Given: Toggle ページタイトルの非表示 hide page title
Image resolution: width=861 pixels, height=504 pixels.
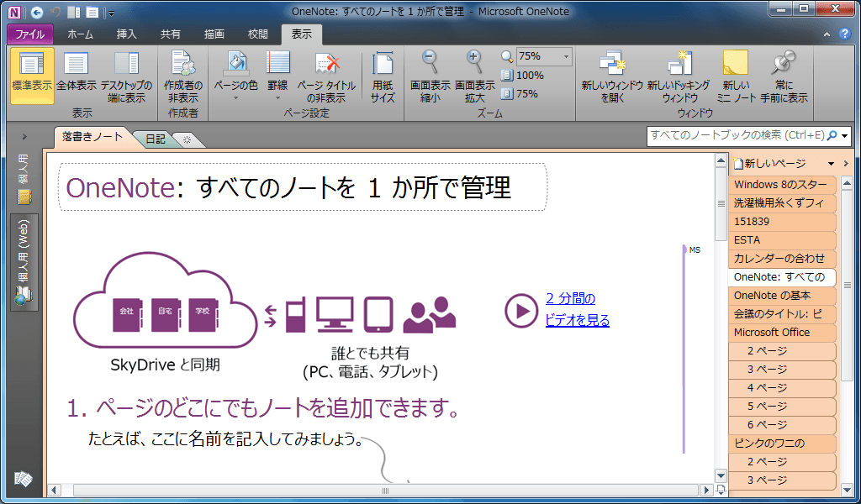Looking at the screenshot, I should click(325, 76).
